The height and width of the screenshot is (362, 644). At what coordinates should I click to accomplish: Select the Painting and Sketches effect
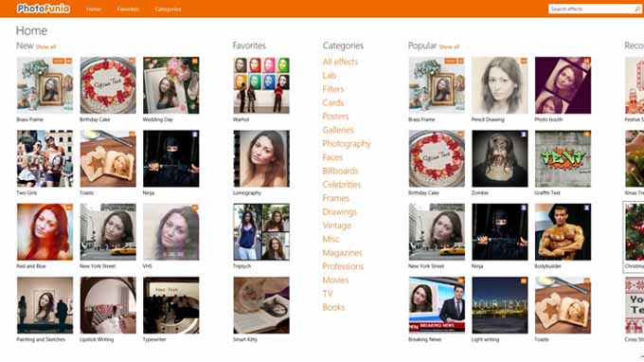[45, 305]
